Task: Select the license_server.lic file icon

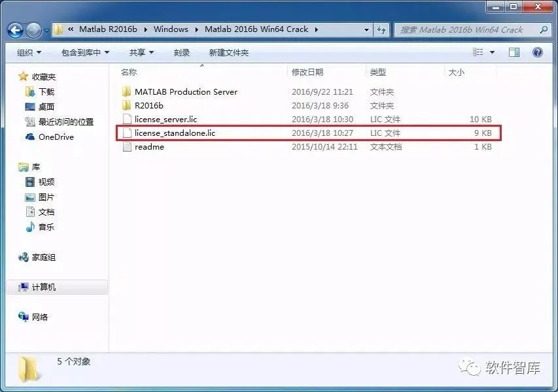Action: coord(127,119)
